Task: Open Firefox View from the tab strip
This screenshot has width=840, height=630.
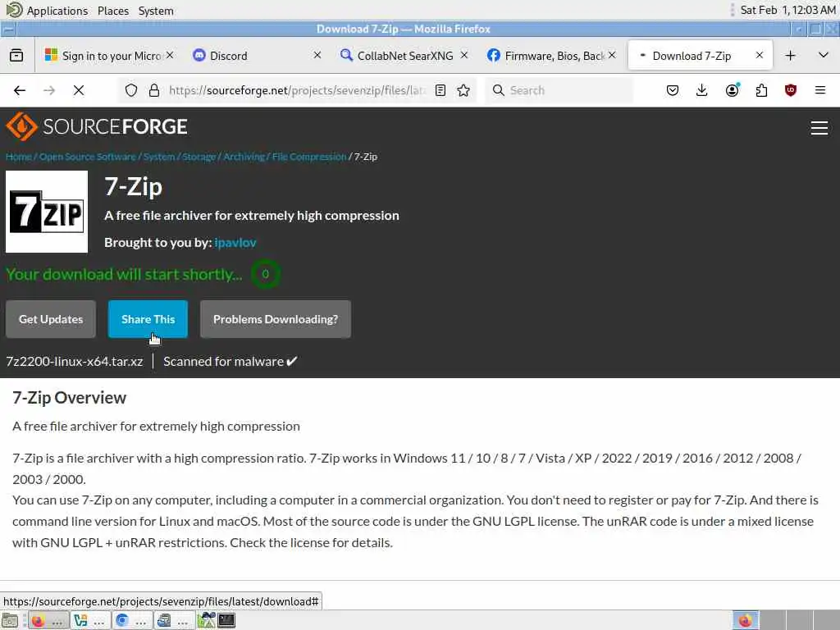Action: click(16, 55)
